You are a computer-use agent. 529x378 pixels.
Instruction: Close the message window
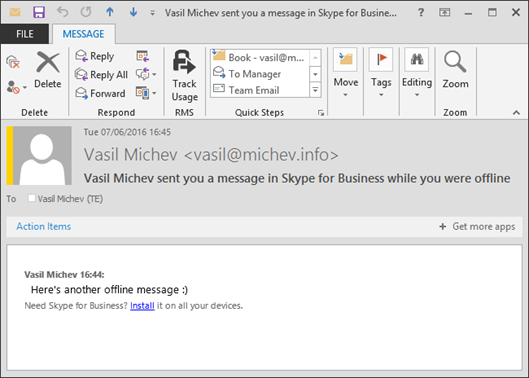coord(516,12)
